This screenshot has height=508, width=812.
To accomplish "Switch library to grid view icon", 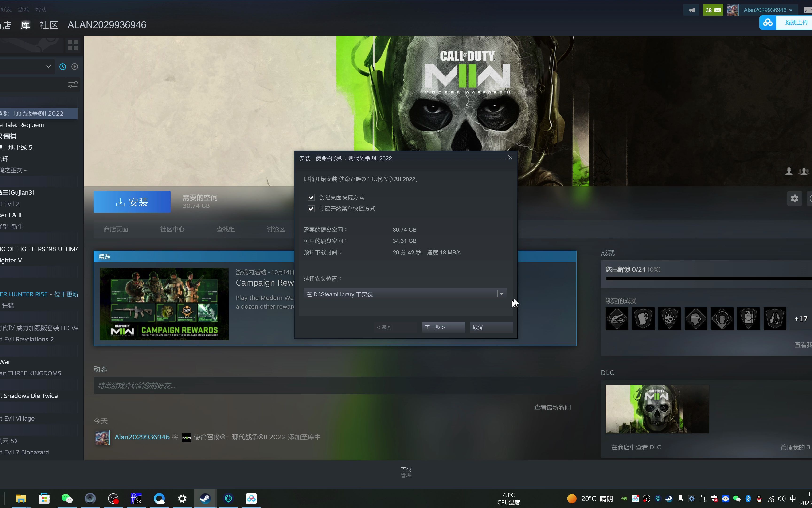I will pos(73,45).
